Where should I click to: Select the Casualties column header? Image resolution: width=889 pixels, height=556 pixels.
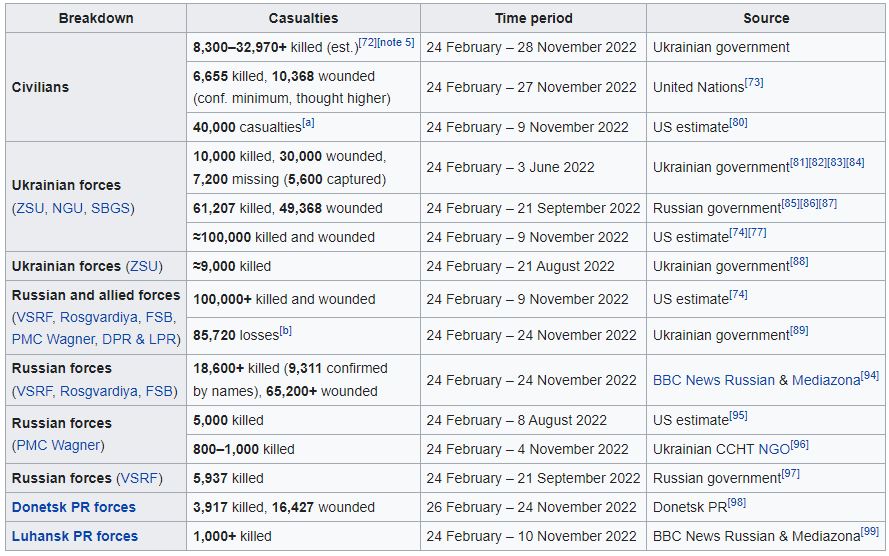click(303, 18)
